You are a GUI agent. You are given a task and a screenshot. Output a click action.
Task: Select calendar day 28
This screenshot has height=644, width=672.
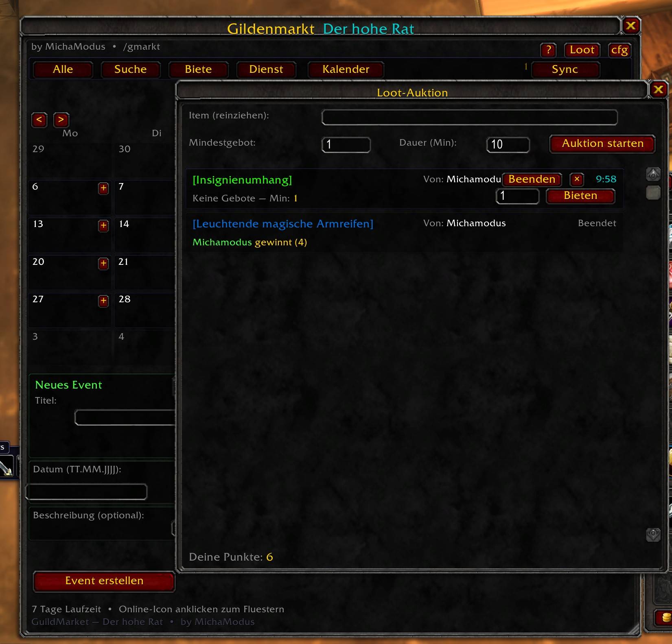click(x=145, y=310)
